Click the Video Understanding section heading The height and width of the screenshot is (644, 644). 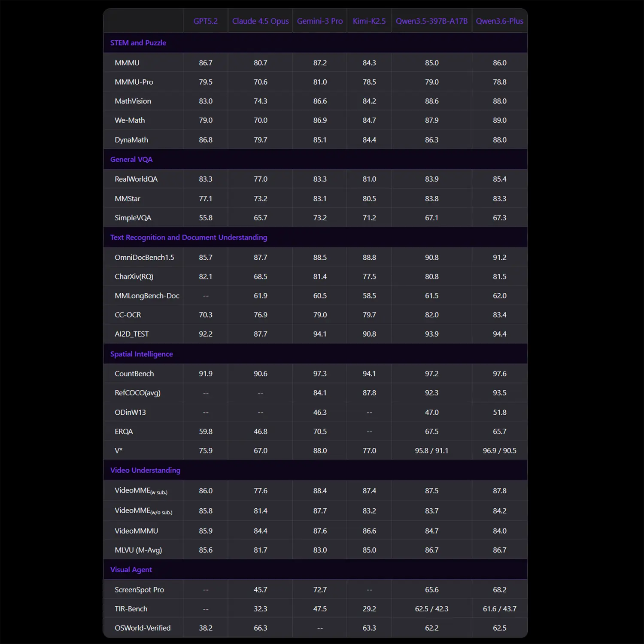click(x=145, y=470)
